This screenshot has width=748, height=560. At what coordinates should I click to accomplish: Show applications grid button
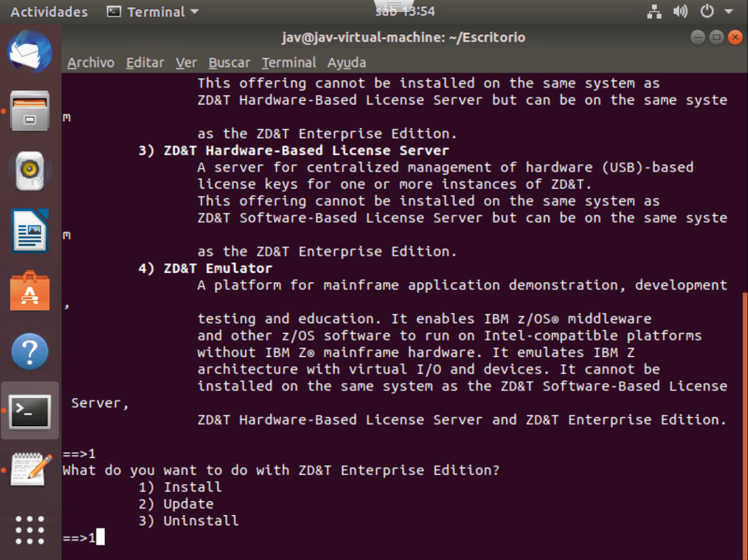(30, 530)
